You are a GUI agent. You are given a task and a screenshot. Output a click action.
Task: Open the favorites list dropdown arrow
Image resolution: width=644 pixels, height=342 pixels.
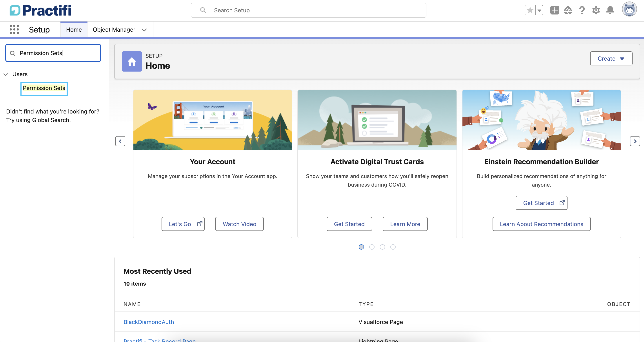point(539,10)
